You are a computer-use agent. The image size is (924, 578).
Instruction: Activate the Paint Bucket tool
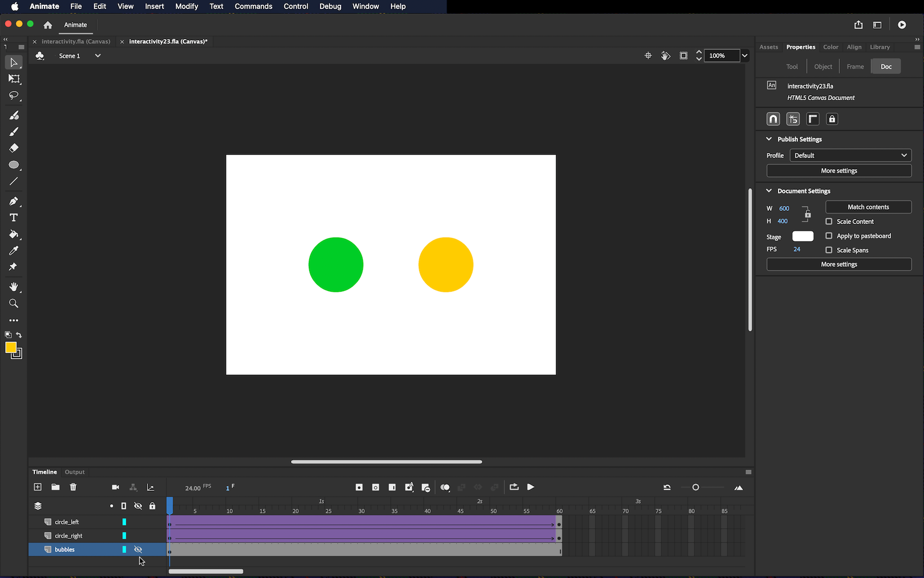coord(14,234)
